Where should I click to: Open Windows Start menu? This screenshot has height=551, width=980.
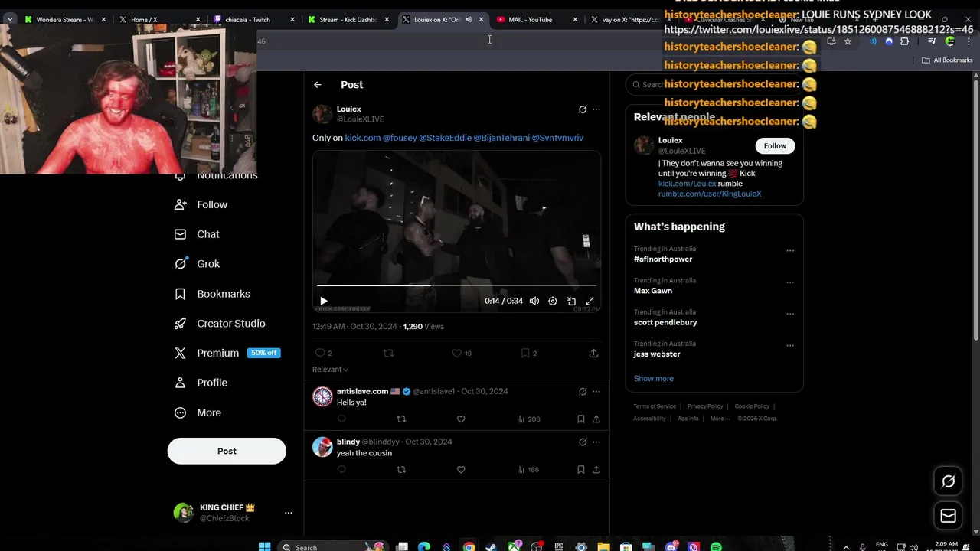(x=265, y=546)
